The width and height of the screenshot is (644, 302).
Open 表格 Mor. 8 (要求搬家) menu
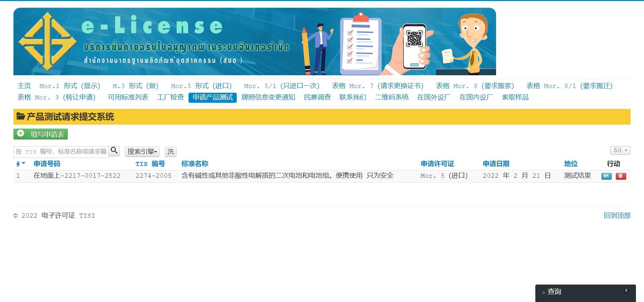pyautogui.click(x=475, y=86)
